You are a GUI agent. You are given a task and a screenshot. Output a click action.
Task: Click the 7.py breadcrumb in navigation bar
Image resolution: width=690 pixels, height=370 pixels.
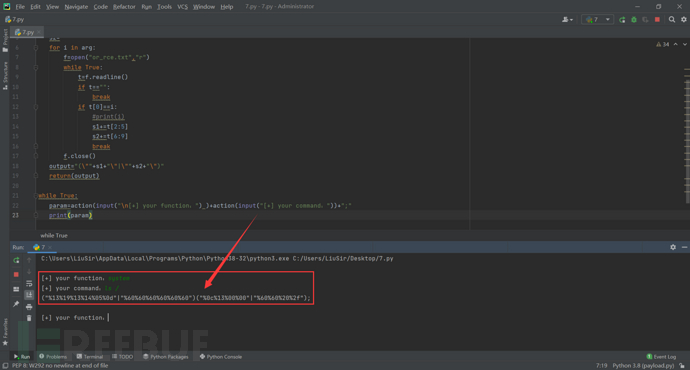[x=15, y=20]
